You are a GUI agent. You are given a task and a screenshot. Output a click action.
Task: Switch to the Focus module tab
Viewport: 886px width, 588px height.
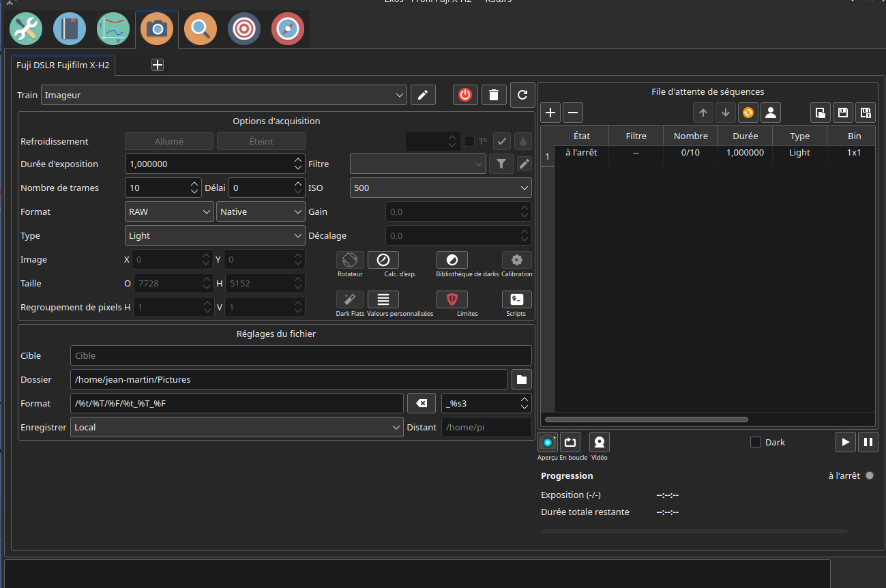(x=201, y=29)
